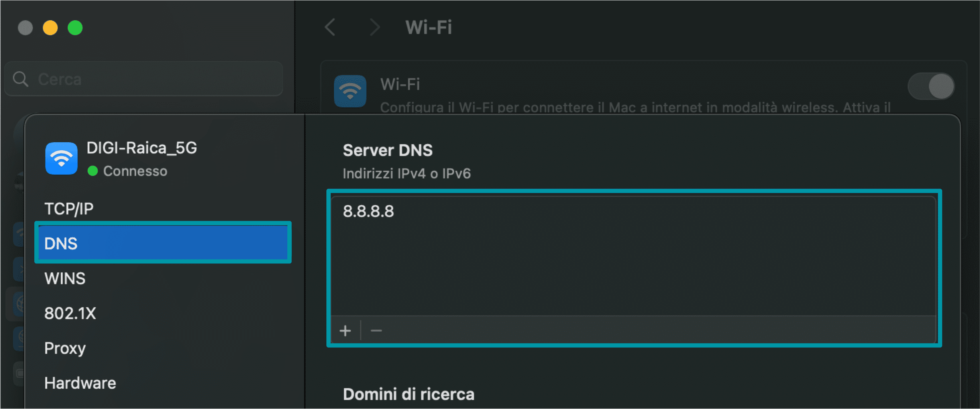Click the DIGI-Raica_5G Wi-Fi network icon

(61, 158)
